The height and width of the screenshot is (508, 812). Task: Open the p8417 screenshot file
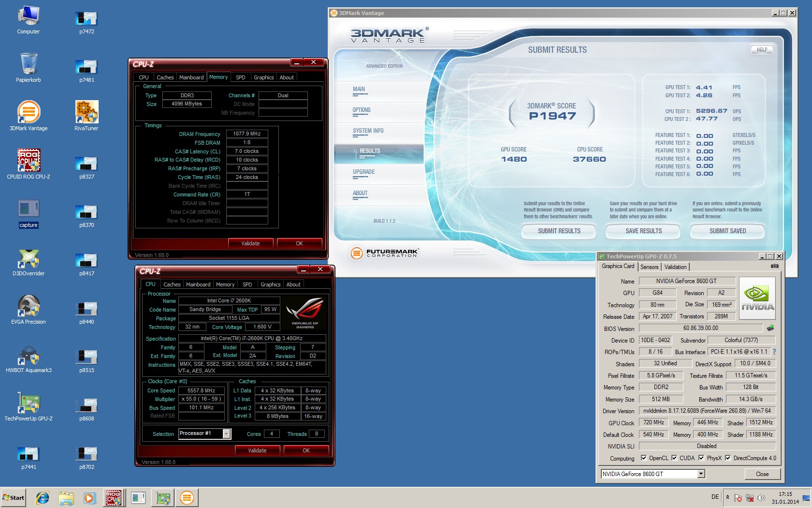coord(87,264)
